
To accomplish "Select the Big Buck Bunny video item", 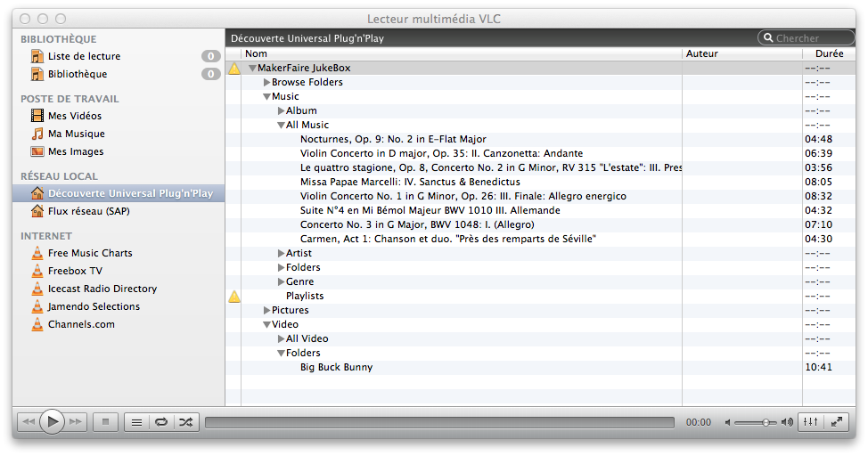I will (336, 367).
